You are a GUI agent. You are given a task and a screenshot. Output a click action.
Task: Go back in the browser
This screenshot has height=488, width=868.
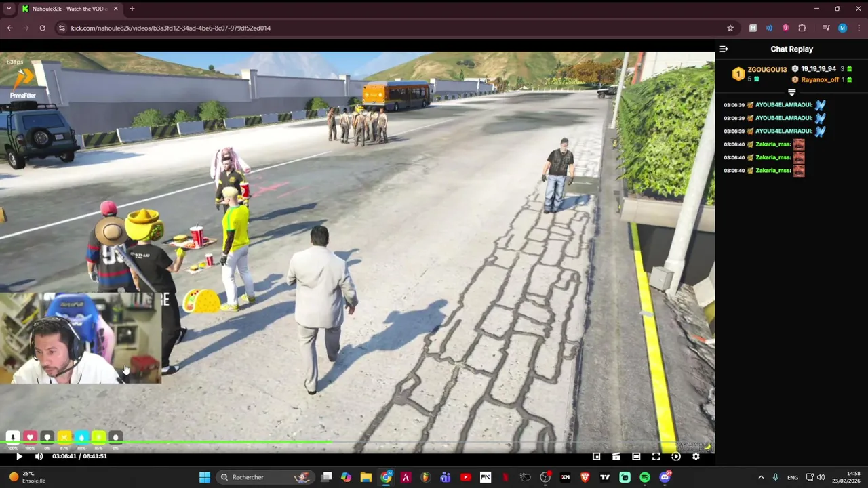click(9, 28)
